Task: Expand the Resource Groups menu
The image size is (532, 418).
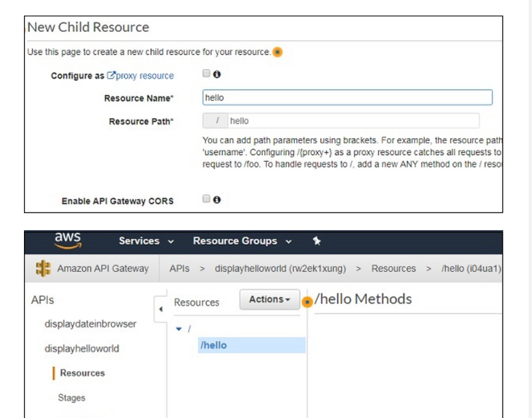Action: click(242, 241)
